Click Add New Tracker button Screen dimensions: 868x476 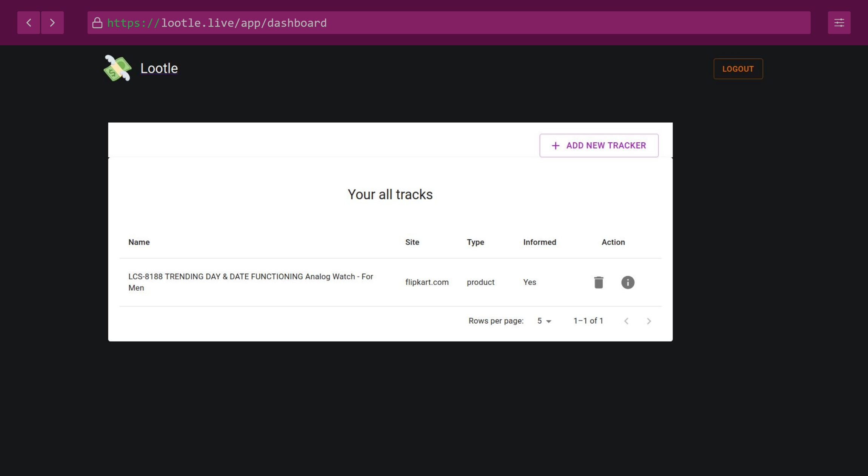click(x=599, y=146)
